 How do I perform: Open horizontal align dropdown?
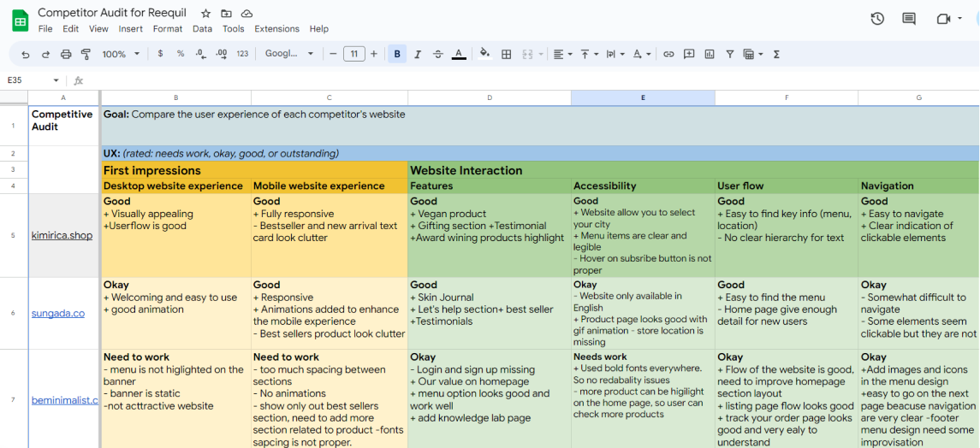pyautogui.click(x=563, y=54)
